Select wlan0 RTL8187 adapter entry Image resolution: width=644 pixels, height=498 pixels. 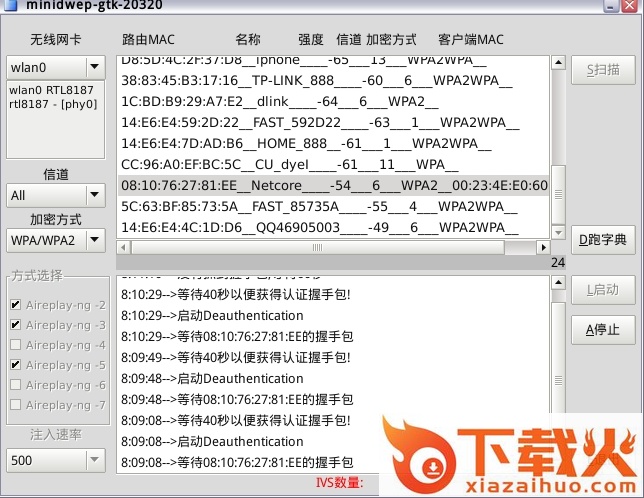[51, 90]
